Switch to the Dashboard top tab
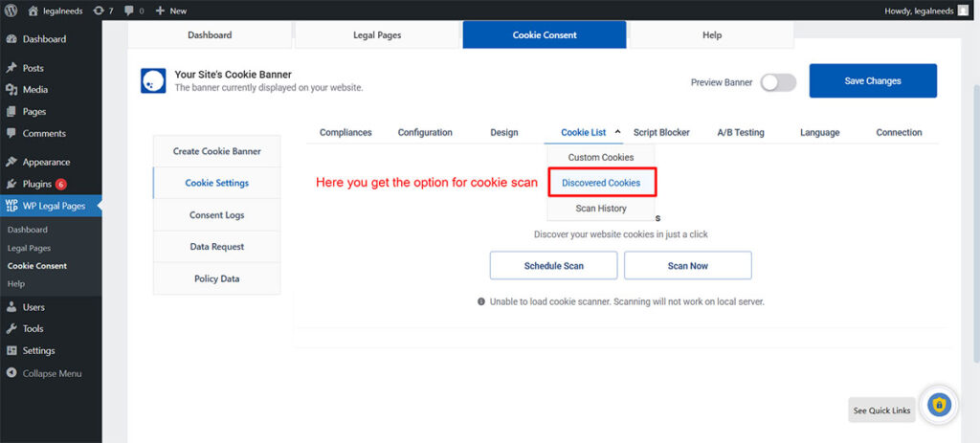Image resolution: width=980 pixels, height=443 pixels. click(x=210, y=35)
